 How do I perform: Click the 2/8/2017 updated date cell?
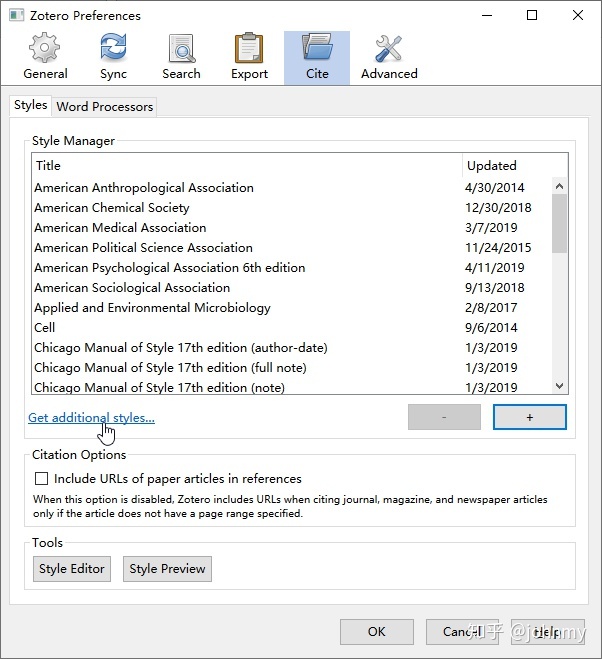click(491, 307)
